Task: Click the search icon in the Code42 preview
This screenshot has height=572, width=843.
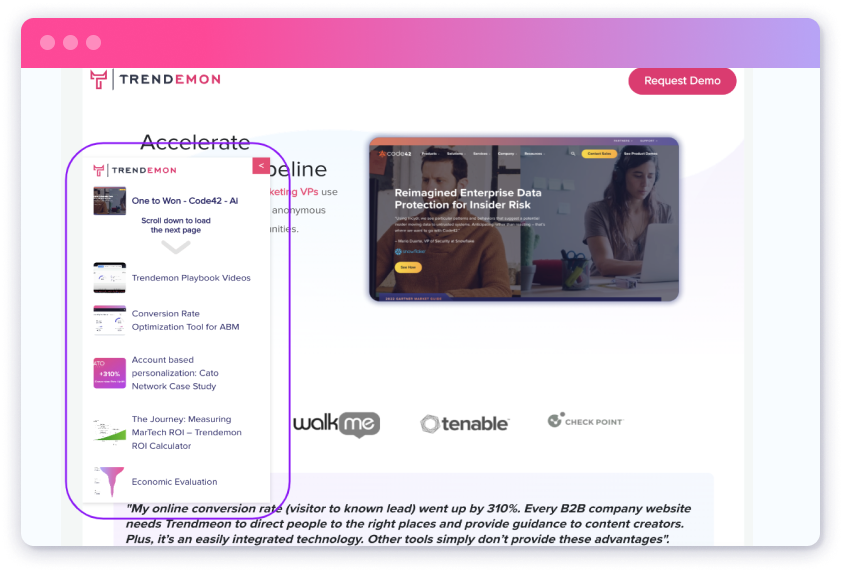Action: click(573, 154)
